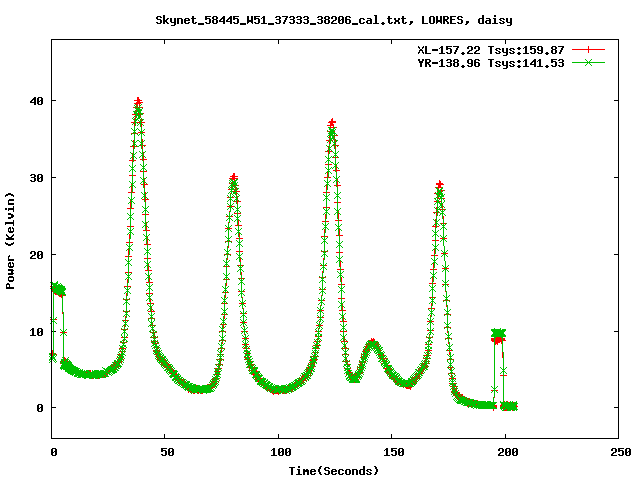Click the Power (Kelvin) axis label

pos(10,241)
